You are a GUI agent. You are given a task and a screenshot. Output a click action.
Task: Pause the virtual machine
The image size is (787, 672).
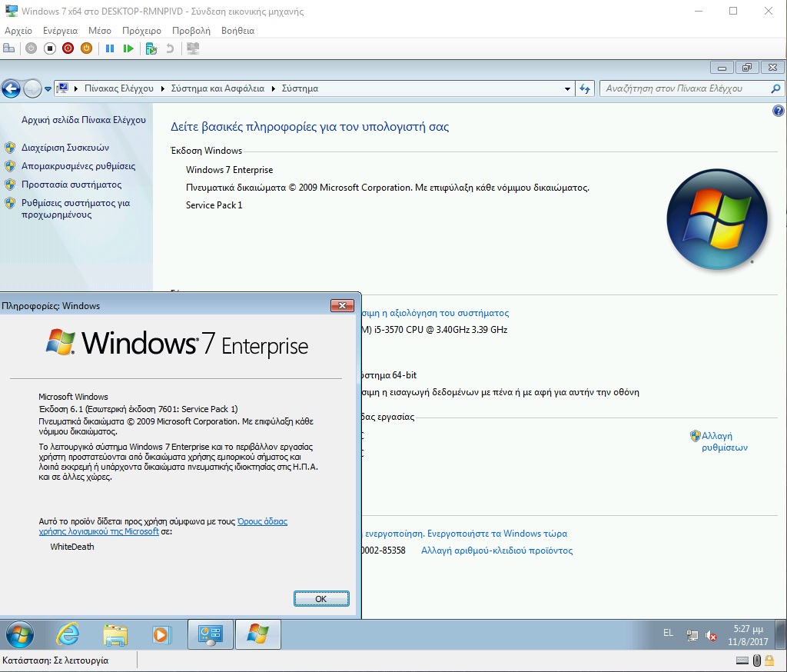(110, 48)
